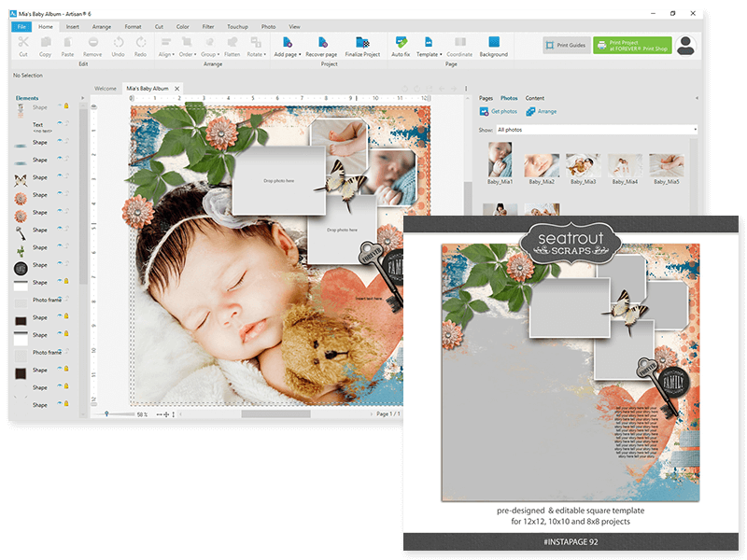The height and width of the screenshot is (560, 747).
Task: Click the Arrange link in Photos panel
Action: tap(547, 111)
